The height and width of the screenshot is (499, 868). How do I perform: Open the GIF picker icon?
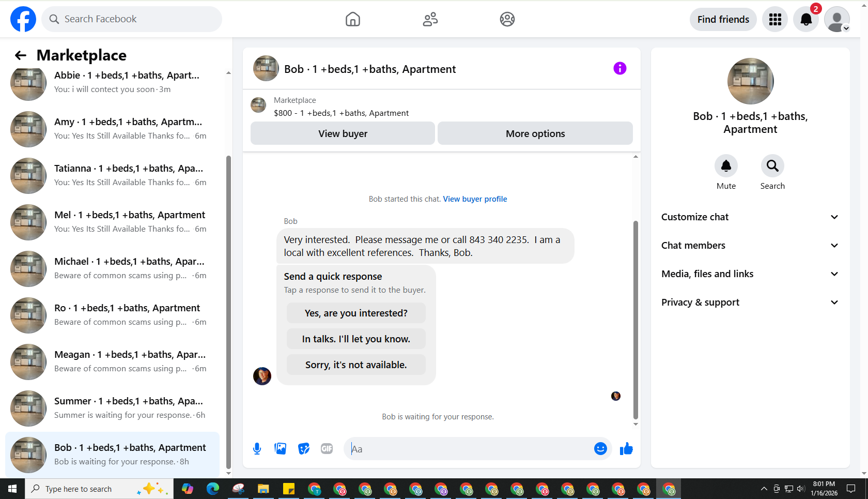pos(327,449)
